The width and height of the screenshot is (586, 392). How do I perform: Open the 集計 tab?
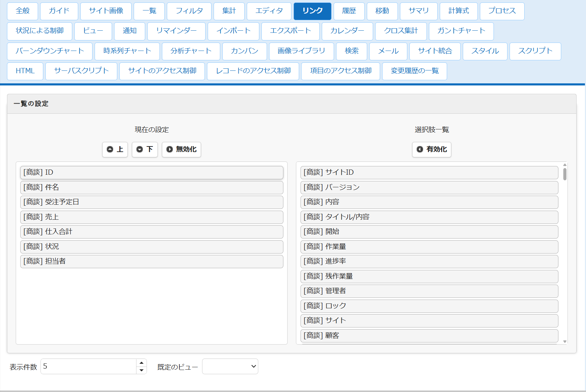[x=229, y=11]
